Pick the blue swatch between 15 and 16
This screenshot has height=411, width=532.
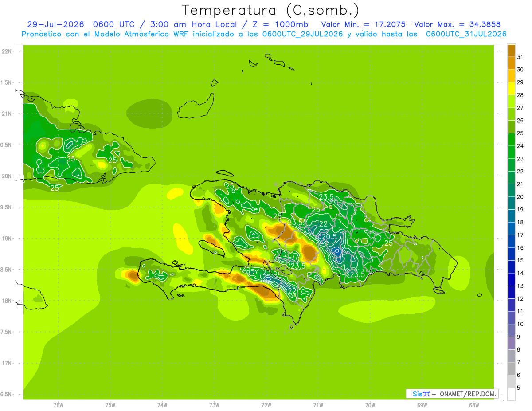coord(511,254)
